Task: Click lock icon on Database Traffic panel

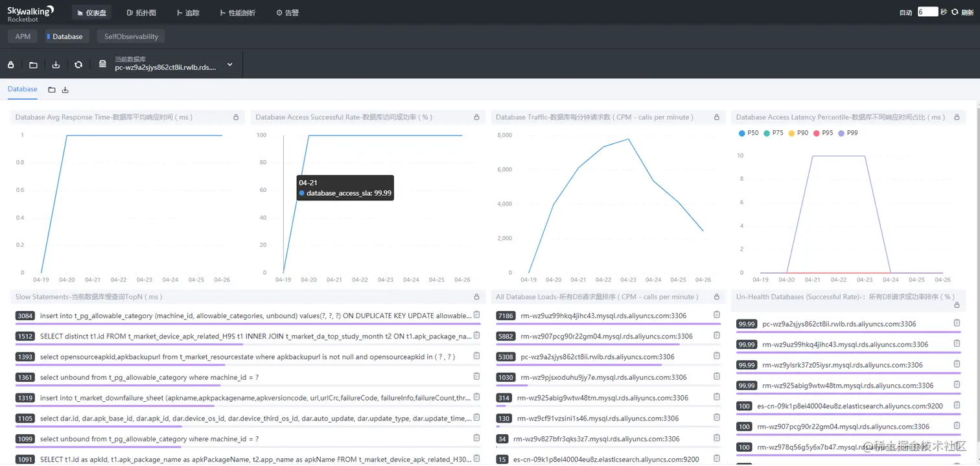Action: pyautogui.click(x=716, y=117)
